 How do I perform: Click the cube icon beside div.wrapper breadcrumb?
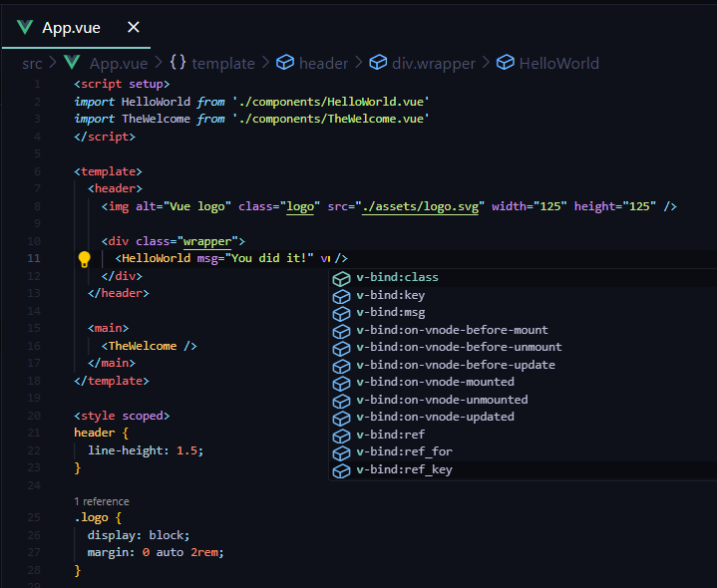378,63
